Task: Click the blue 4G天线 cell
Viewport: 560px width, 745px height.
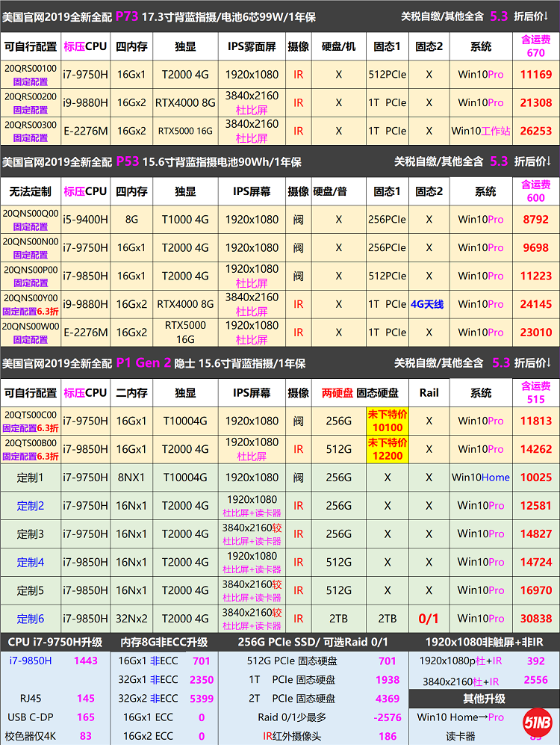Action: pyautogui.click(x=428, y=304)
